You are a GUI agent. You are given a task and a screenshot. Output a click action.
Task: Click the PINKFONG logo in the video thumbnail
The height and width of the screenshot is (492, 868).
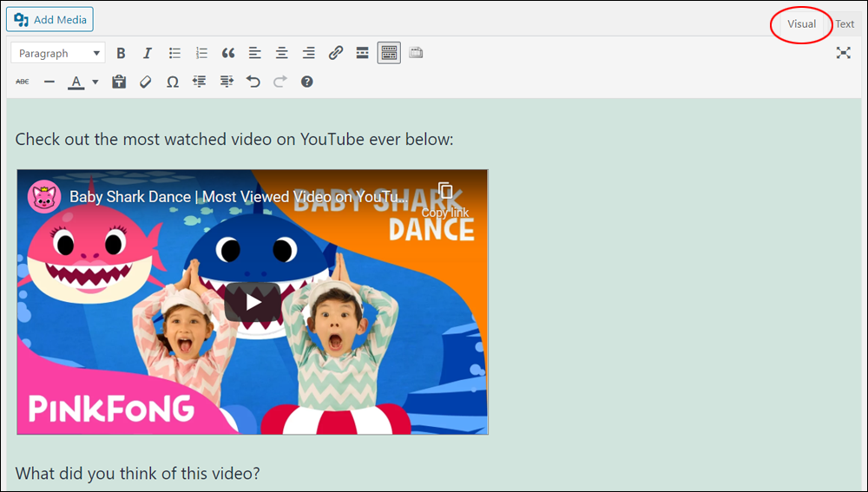point(111,409)
